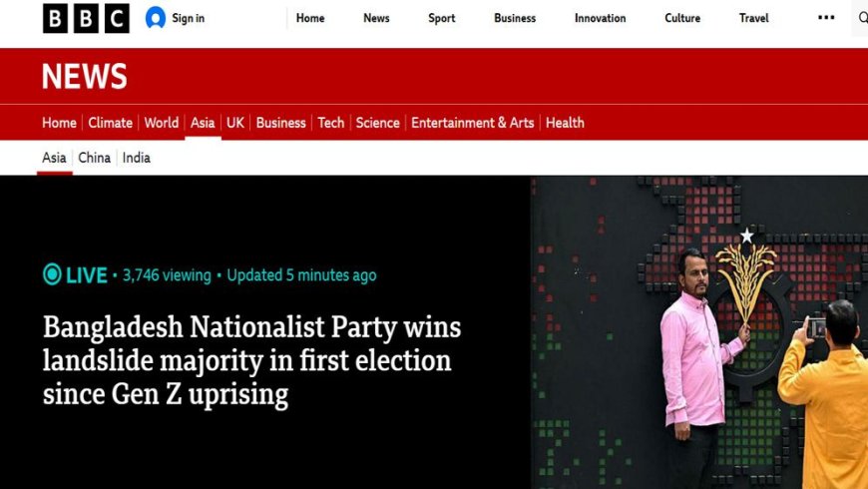
Task: Open the Sport section in top navigation
Action: [x=442, y=18]
